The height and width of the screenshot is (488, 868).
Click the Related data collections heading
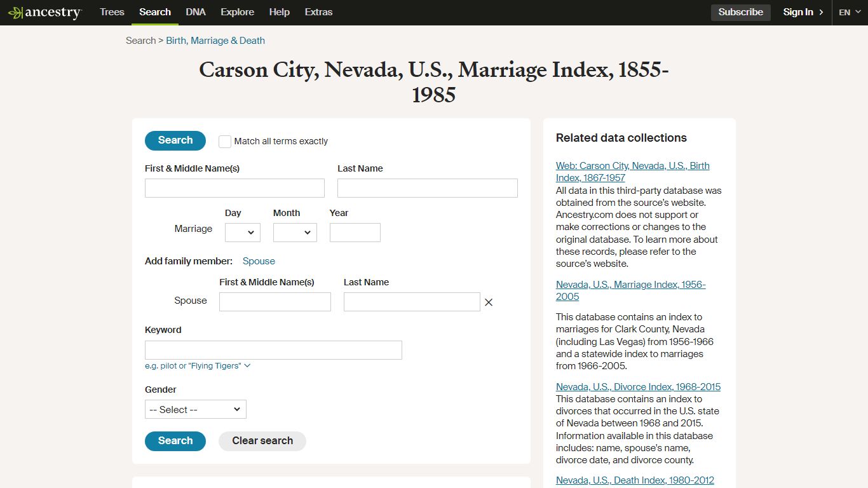[621, 138]
